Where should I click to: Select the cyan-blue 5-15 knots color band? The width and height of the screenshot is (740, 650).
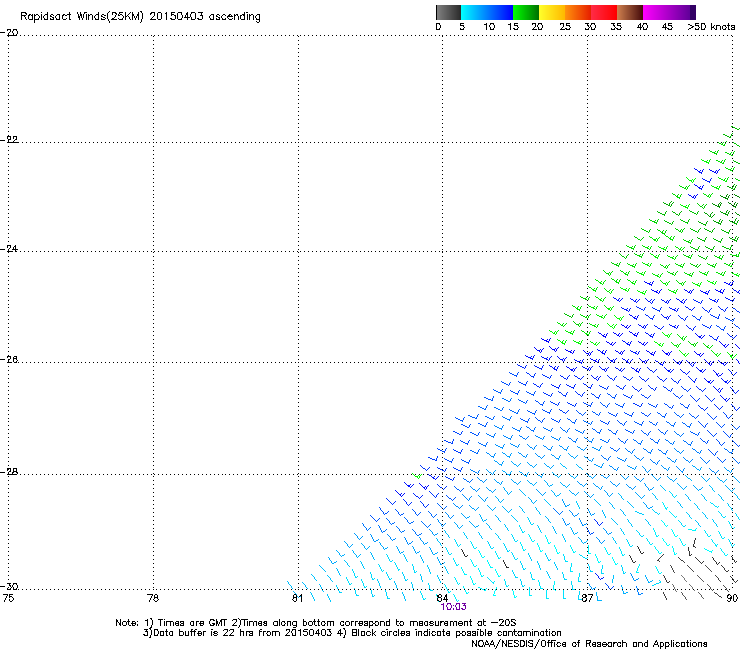pyautogui.click(x=487, y=12)
